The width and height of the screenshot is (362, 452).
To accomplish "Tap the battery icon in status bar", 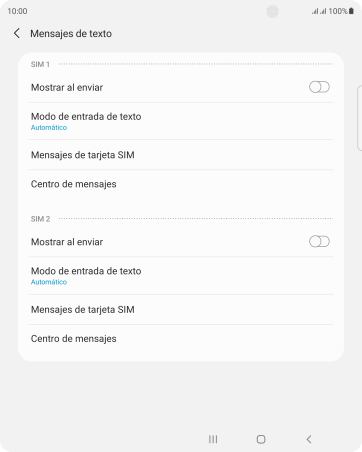I will [x=351, y=11].
